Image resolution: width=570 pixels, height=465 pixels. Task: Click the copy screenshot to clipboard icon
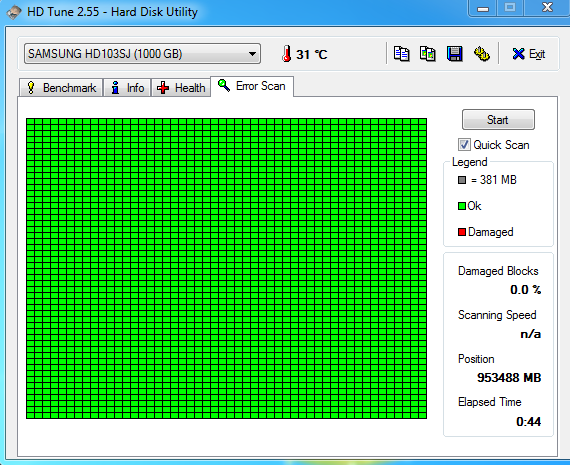tap(428, 54)
